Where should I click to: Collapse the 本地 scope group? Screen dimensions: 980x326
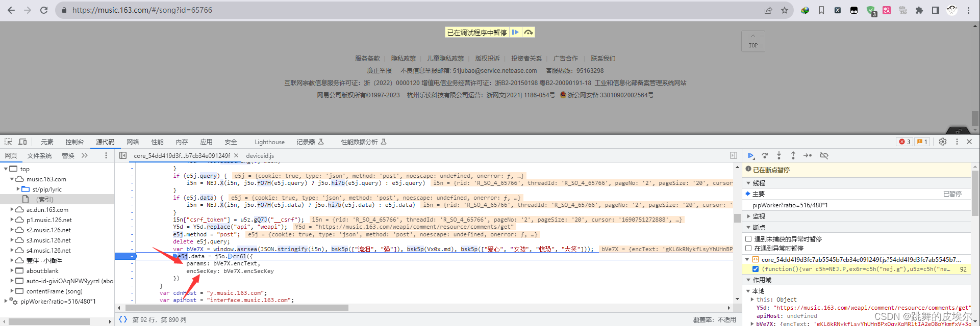click(748, 291)
